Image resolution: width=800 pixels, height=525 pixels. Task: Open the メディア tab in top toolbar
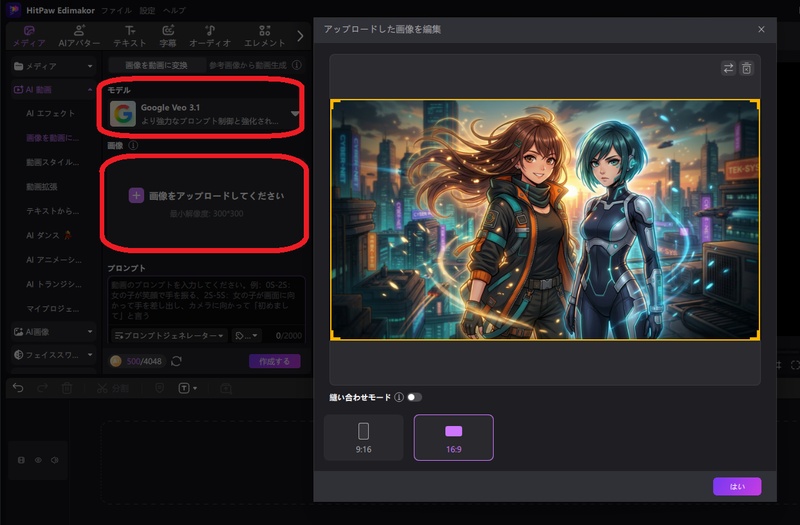click(x=29, y=37)
